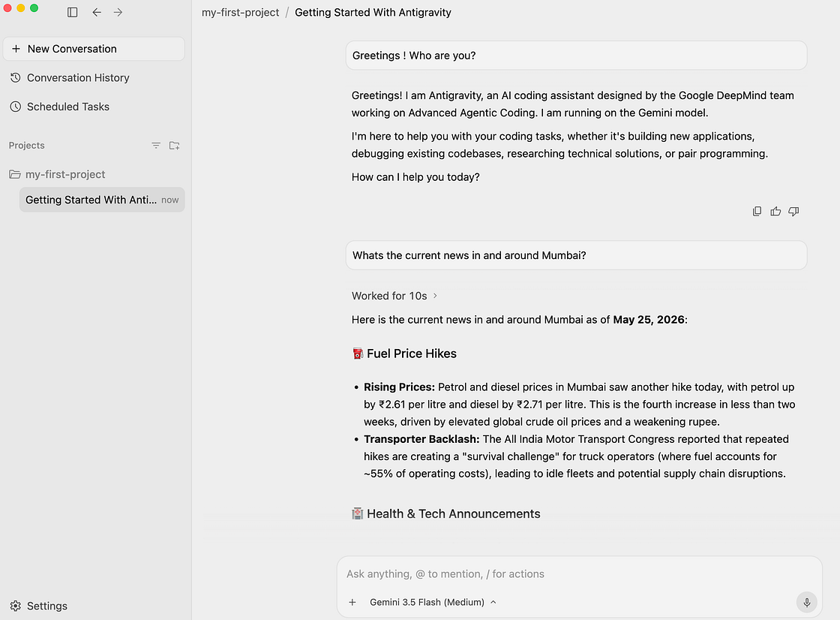Click the Greetings ! Who are you? message

coord(577,56)
